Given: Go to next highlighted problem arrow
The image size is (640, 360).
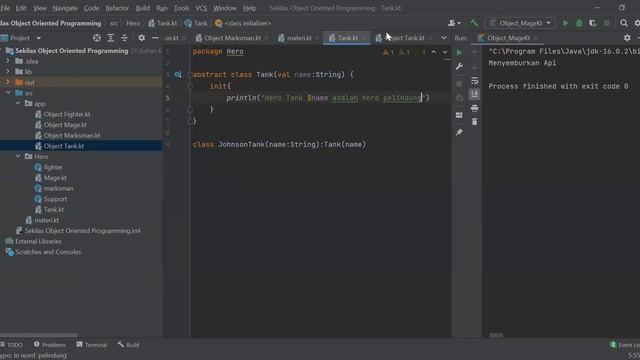Looking at the screenshot, I should tap(444, 52).
